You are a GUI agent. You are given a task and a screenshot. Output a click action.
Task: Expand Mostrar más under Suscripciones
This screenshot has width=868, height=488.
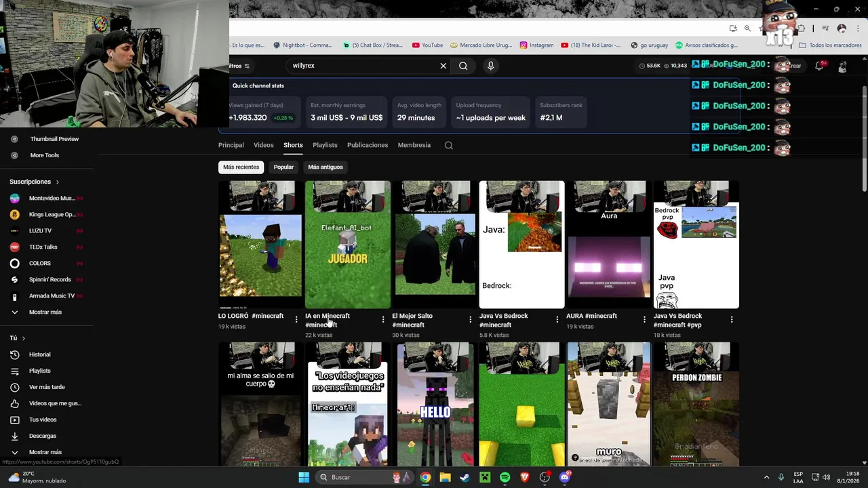[x=46, y=312]
